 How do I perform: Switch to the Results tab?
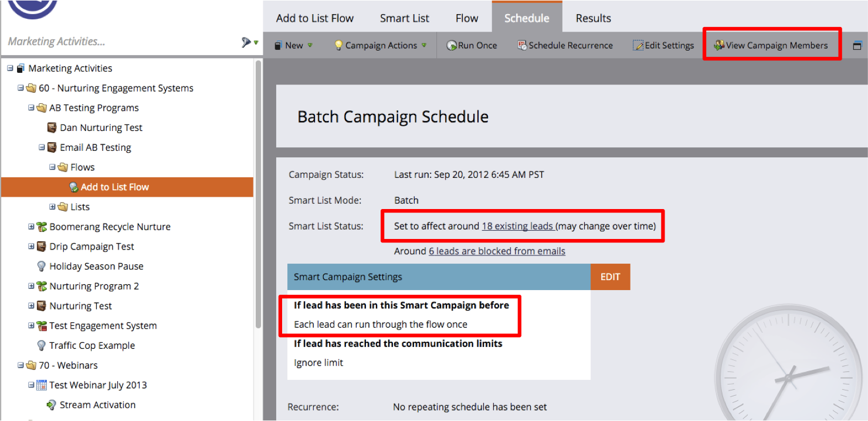pos(593,18)
